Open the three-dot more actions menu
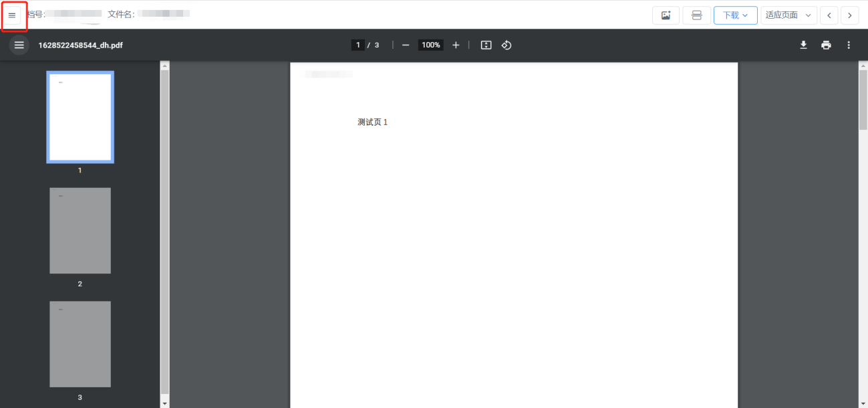 tap(849, 45)
